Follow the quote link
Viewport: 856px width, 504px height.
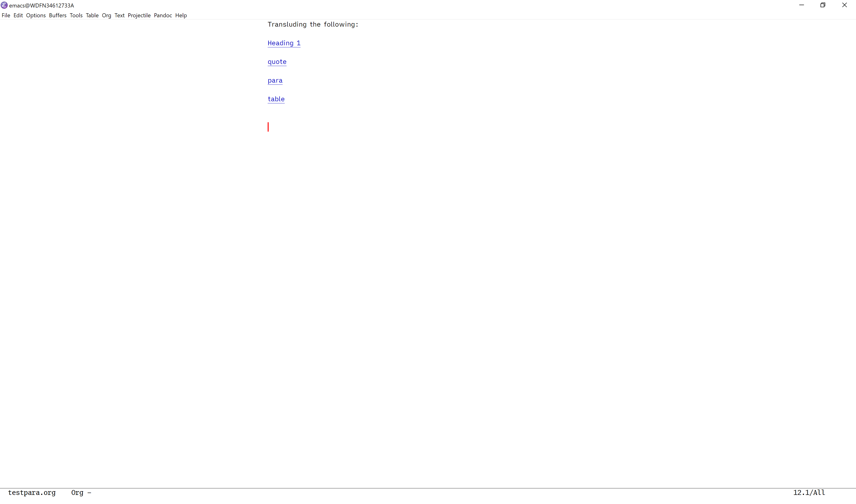(x=277, y=62)
